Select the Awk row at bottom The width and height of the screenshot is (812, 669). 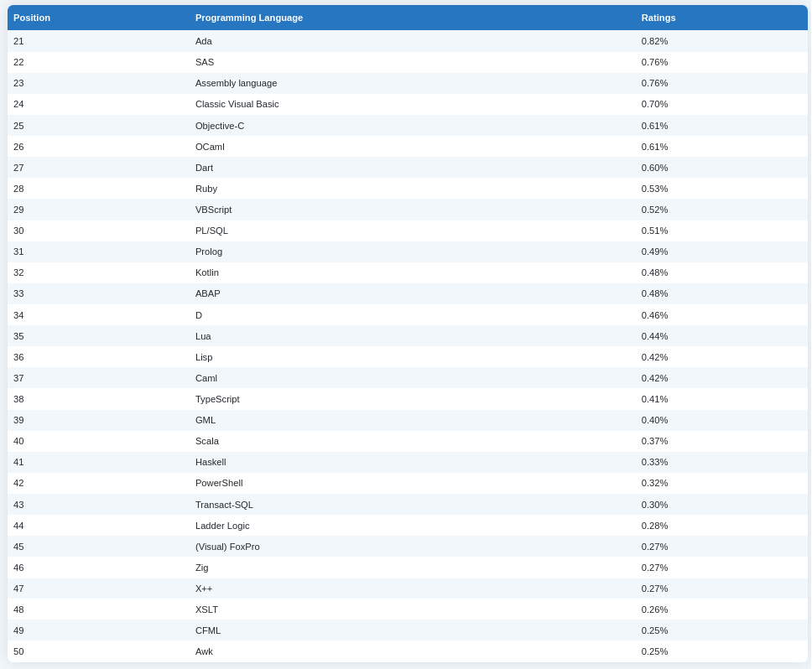click(407, 651)
